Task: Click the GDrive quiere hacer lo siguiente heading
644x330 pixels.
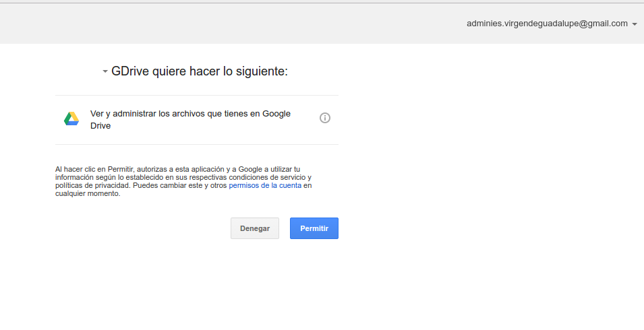Action: coord(200,71)
